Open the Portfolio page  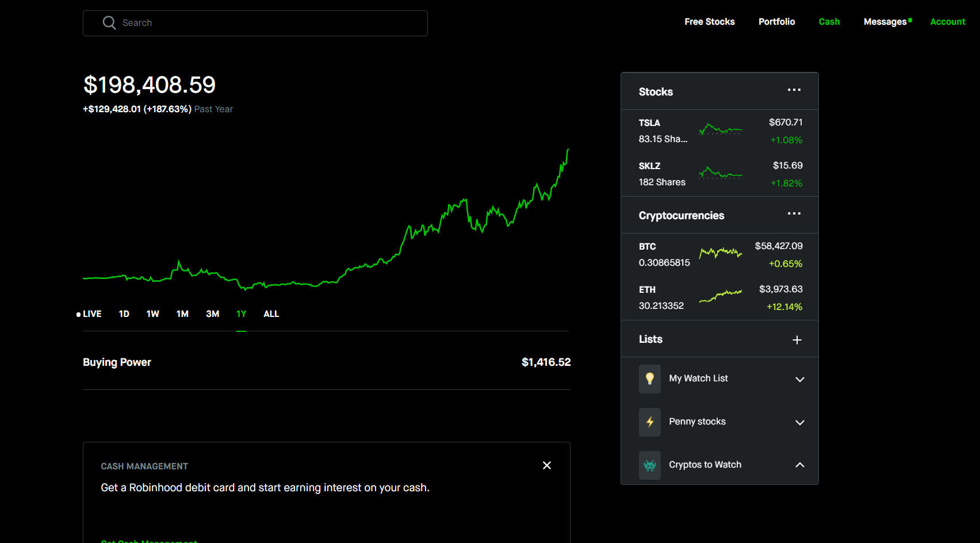(776, 22)
